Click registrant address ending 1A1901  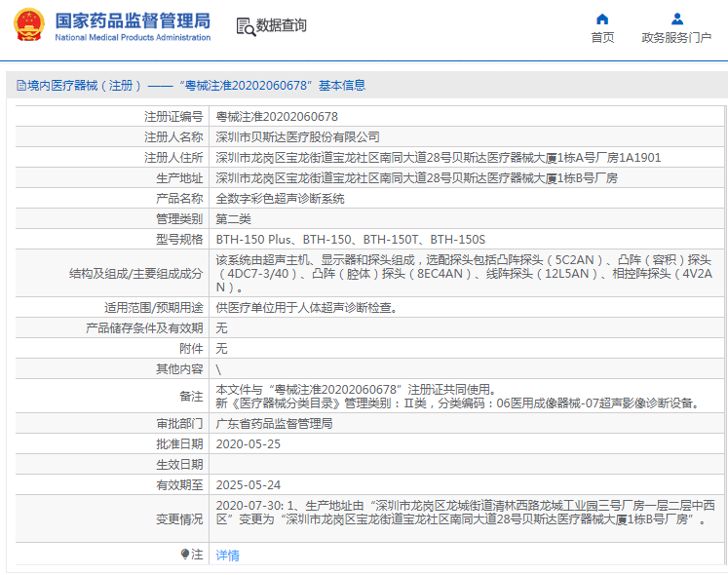[439, 158]
